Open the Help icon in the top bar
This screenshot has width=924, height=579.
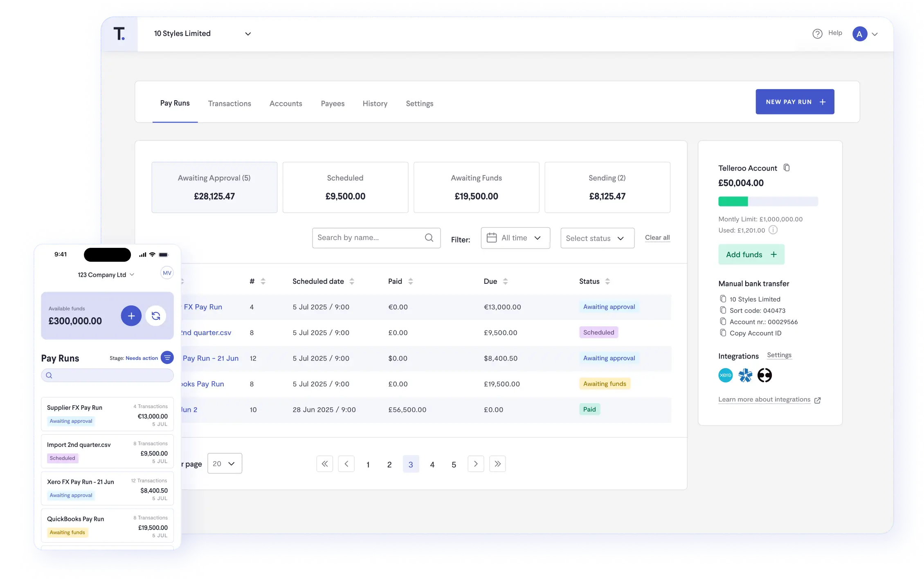pyautogui.click(x=817, y=33)
